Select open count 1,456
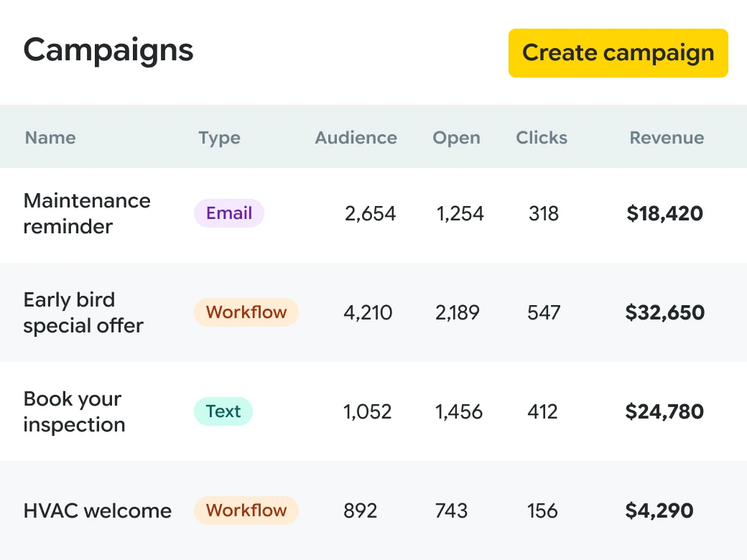This screenshot has height=560, width=747. (459, 411)
